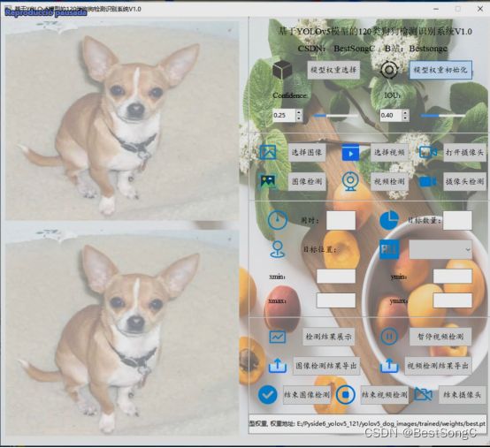Viewport: 490px width, 448px height.
Task: Click 打开摄像头 open camera button
Action: (464, 152)
